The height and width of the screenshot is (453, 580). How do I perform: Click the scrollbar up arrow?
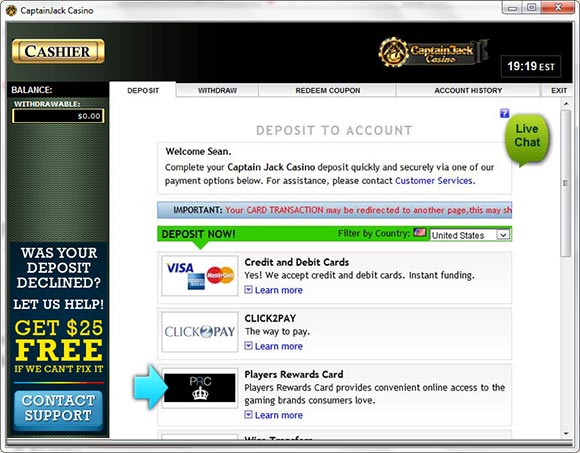click(x=566, y=104)
